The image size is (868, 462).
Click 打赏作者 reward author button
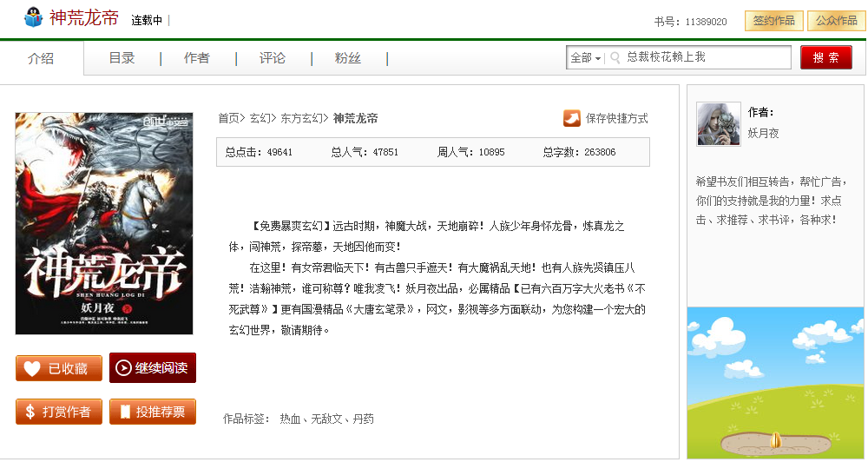[58, 412]
